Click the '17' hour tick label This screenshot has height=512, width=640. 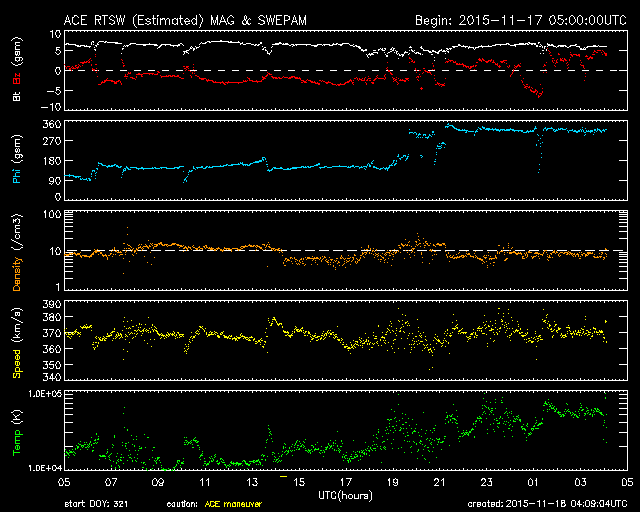[x=346, y=482]
